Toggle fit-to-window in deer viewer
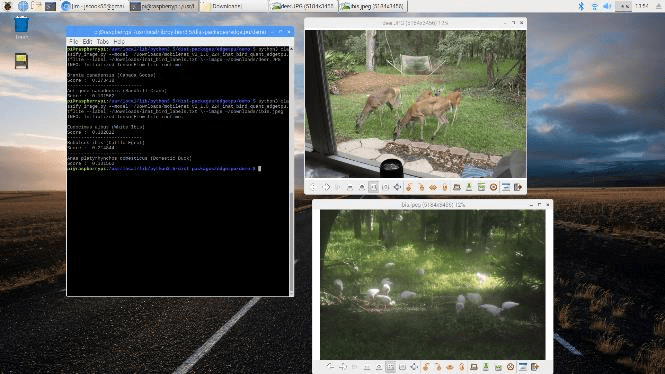 pos(373,187)
